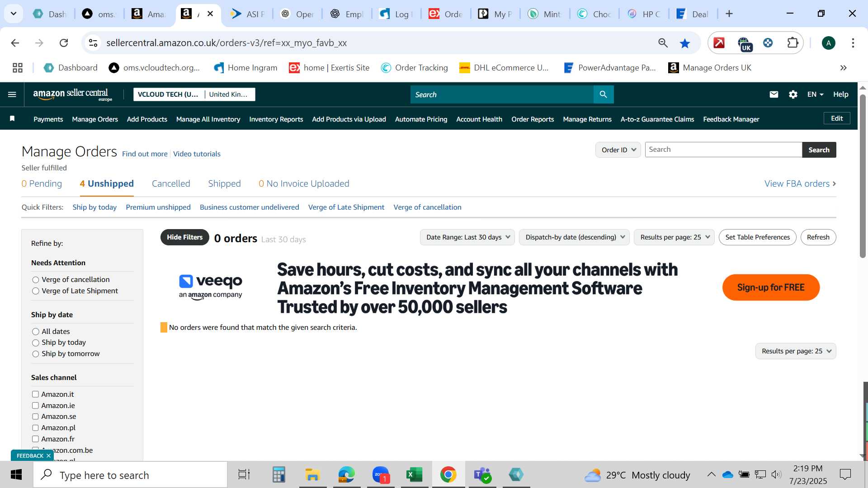Select Ship by tomorrow radio button

coord(36,354)
